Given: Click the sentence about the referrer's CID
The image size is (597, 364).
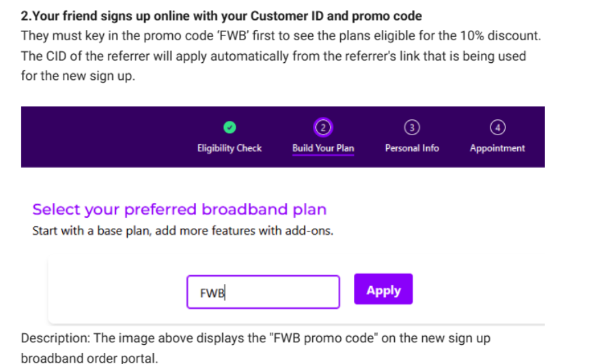Looking at the screenshot, I should point(273,56).
